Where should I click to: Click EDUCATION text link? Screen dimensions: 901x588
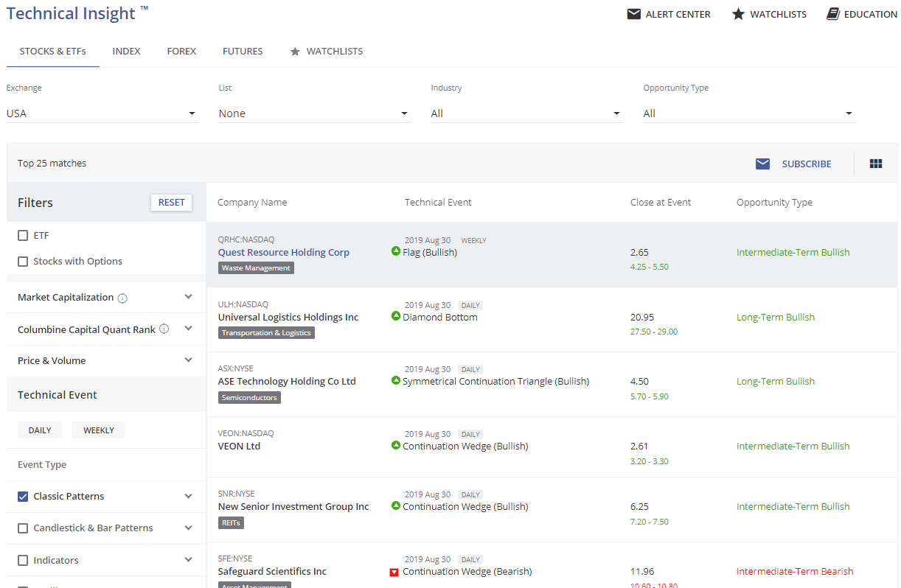pyautogui.click(x=871, y=14)
